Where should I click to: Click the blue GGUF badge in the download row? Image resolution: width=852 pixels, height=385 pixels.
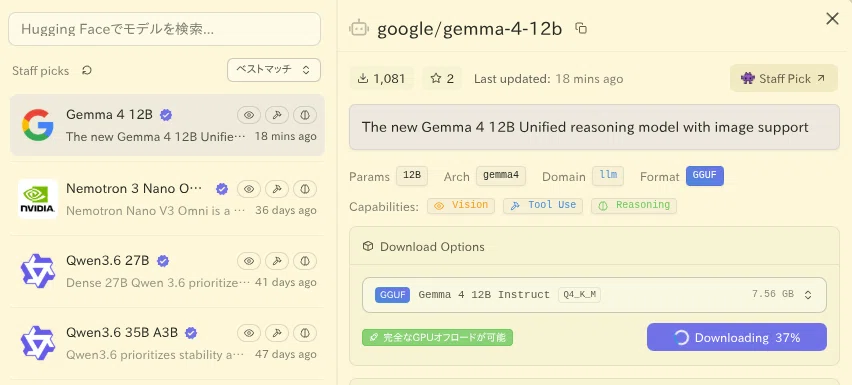point(392,295)
